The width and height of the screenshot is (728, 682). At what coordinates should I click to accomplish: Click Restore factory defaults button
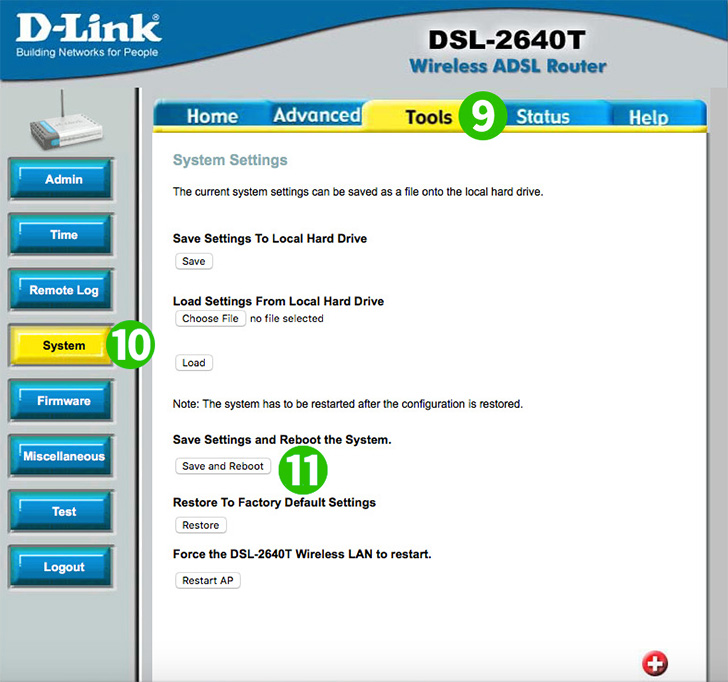click(201, 525)
